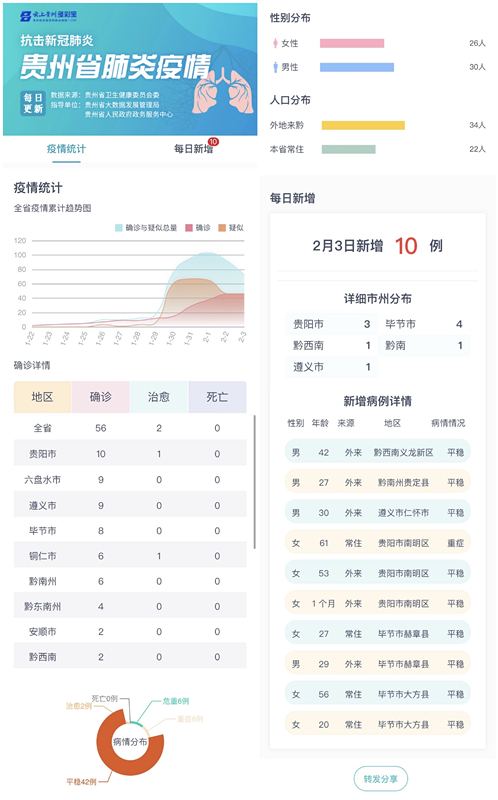This screenshot has width=498, height=800.
Task: Select the 确诊 column header in the table
Action: [101, 397]
